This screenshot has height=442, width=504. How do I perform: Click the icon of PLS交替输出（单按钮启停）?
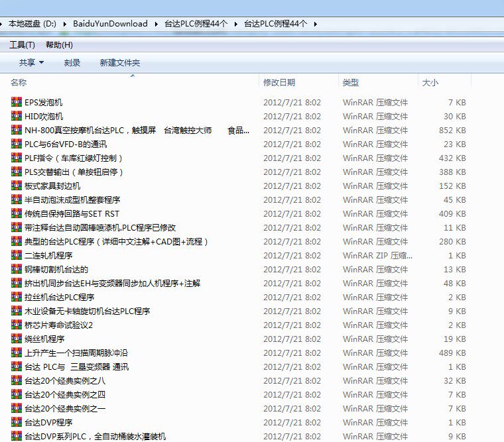click(17, 172)
